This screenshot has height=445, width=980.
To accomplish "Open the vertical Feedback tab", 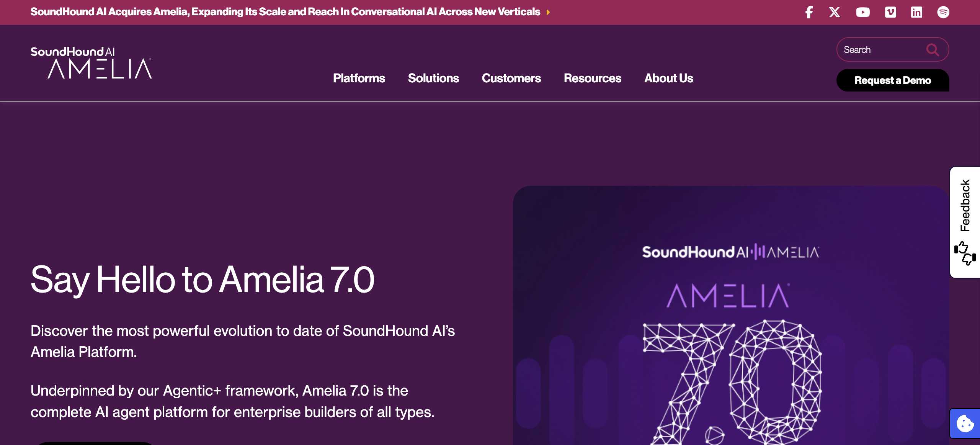I will click(965, 205).
